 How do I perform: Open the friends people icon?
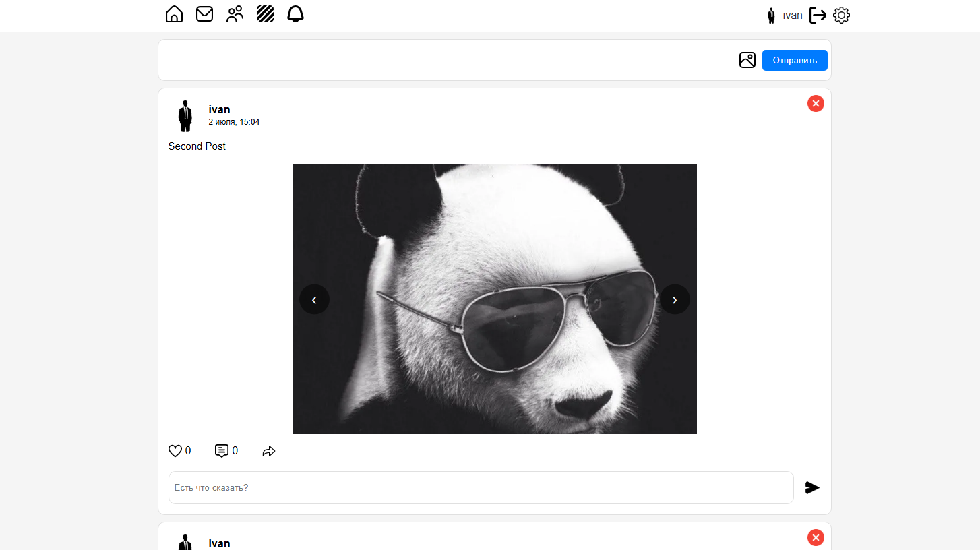[235, 14]
